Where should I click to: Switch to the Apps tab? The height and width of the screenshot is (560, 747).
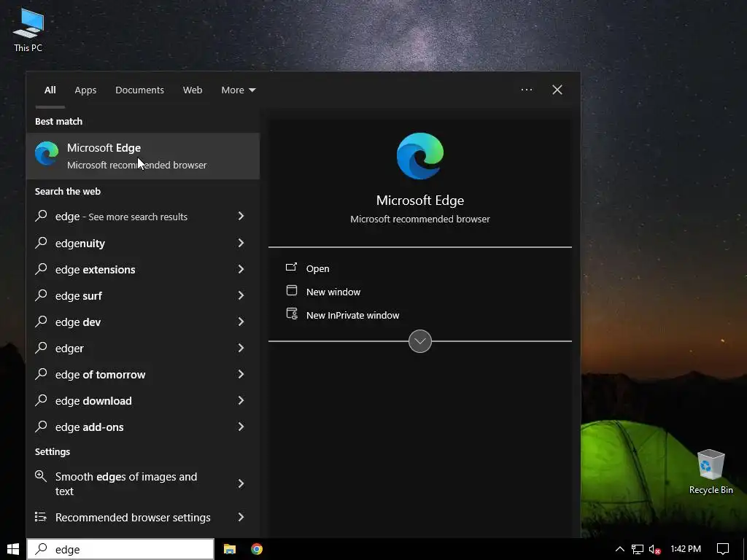click(85, 90)
